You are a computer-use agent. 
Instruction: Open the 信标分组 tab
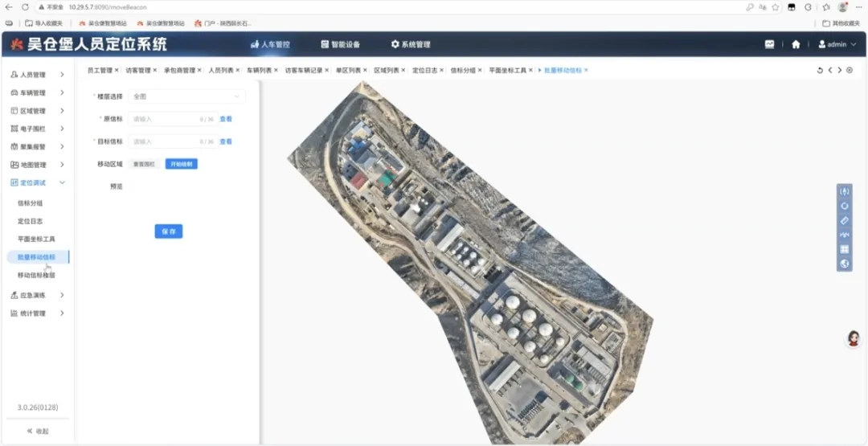coord(463,70)
